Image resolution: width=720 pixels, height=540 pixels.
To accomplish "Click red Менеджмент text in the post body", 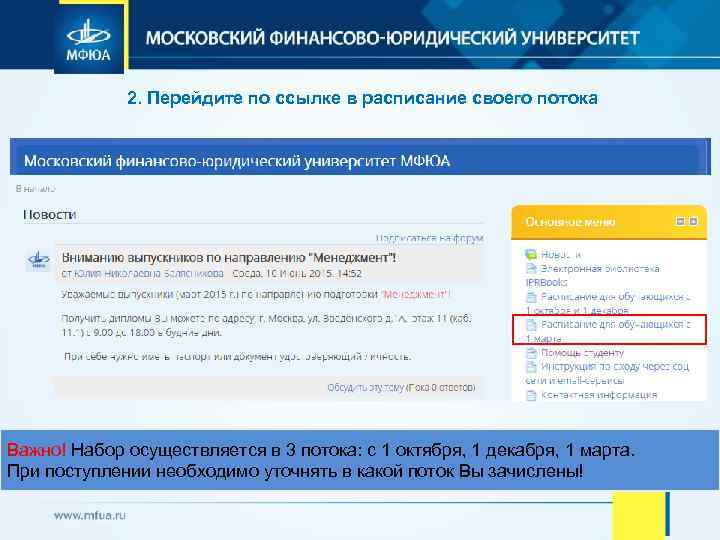I will (415, 294).
